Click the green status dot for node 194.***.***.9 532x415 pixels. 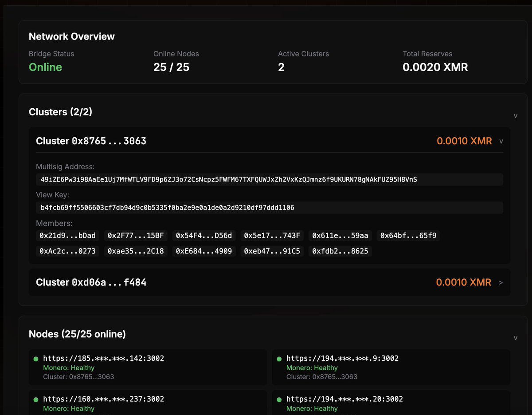point(279,358)
